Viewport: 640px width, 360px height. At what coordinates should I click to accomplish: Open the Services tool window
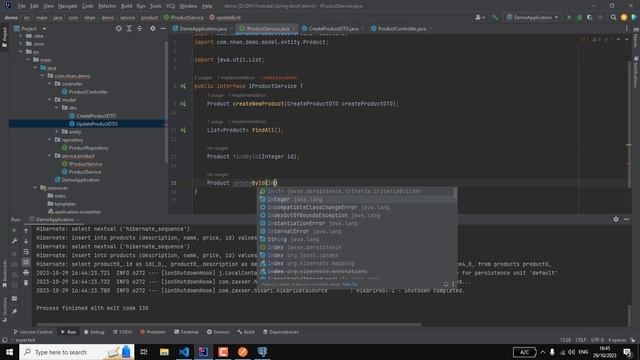click(218, 332)
